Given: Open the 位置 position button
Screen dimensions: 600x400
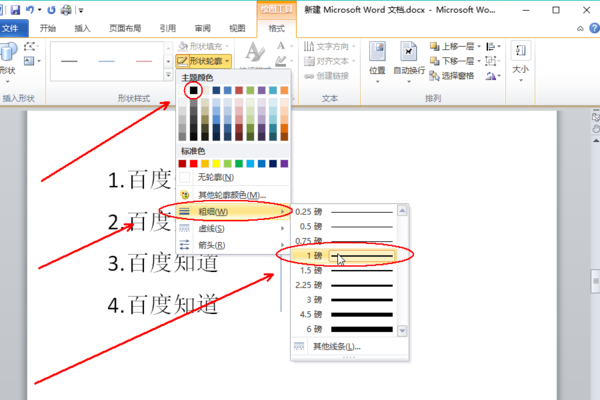Looking at the screenshot, I should click(377, 63).
